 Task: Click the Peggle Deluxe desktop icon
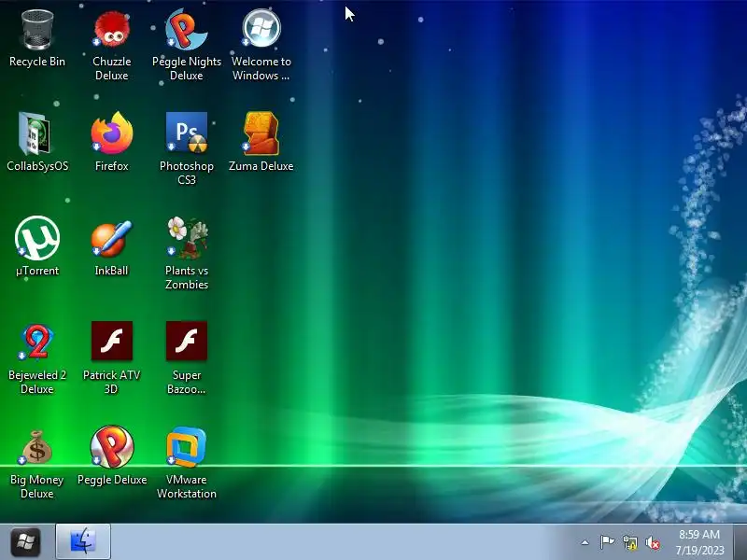[112, 446]
